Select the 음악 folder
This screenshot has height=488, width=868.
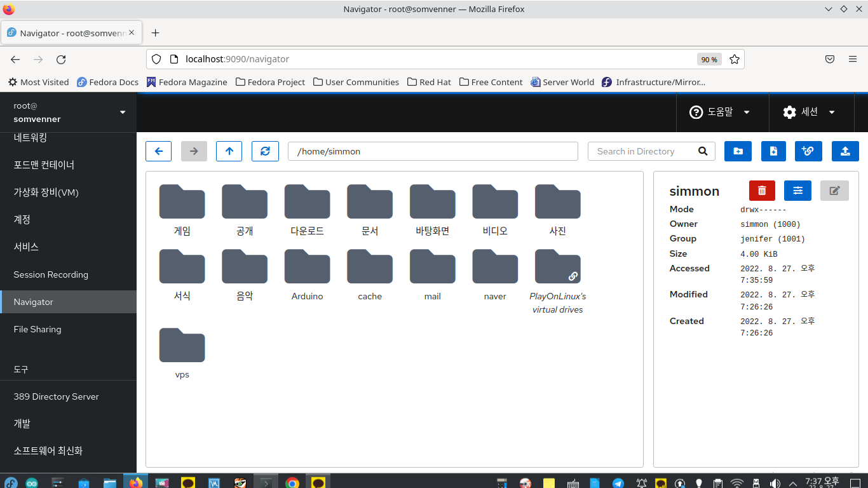(x=245, y=275)
